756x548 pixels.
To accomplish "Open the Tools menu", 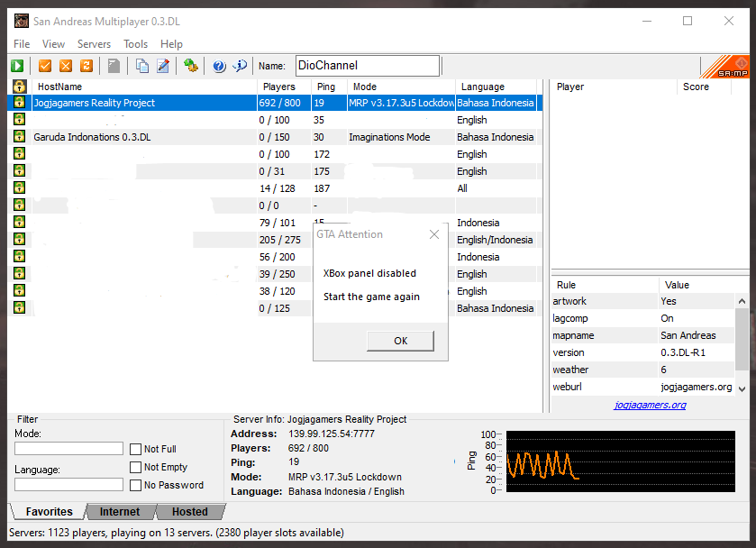I will tap(135, 44).
